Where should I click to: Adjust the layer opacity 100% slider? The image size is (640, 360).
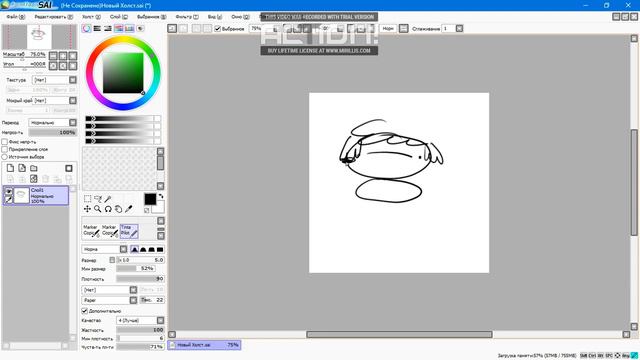coord(52,133)
